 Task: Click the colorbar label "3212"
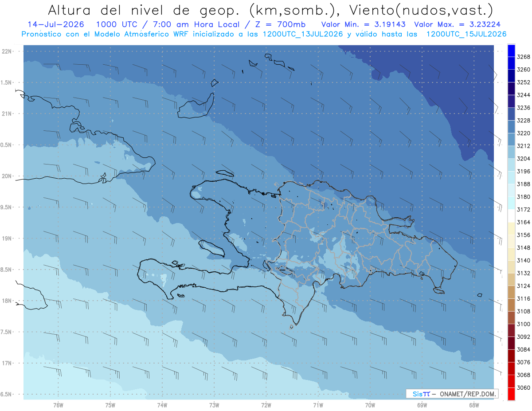(524, 146)
